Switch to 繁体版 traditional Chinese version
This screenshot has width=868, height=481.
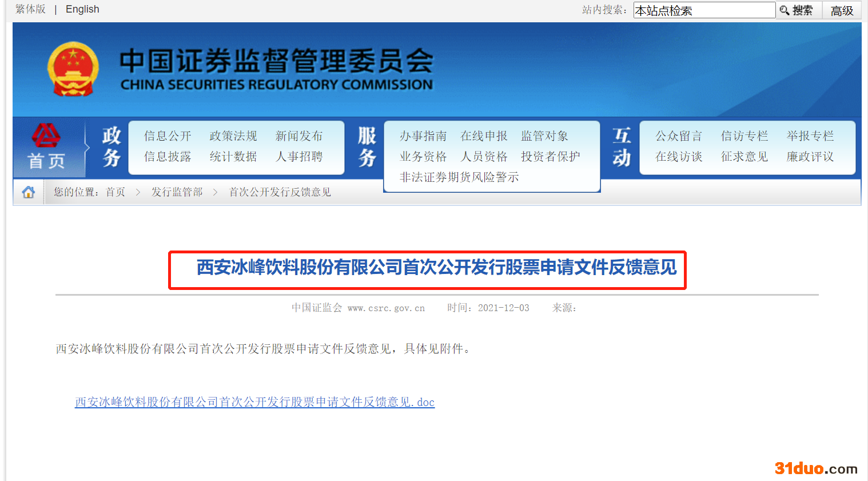click(x=30, y=9)
